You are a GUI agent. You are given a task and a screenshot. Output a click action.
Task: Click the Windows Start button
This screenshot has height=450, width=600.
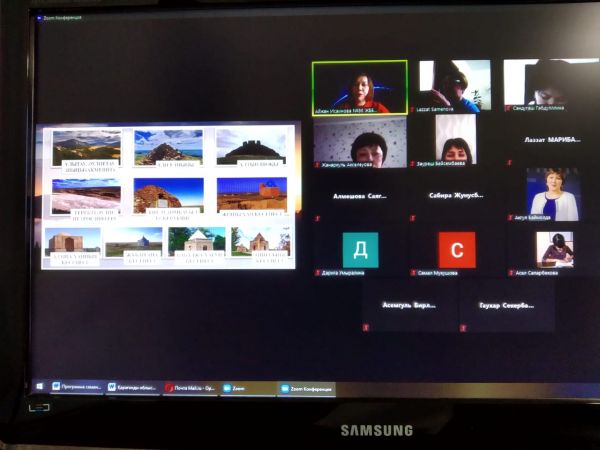point(41,386)
